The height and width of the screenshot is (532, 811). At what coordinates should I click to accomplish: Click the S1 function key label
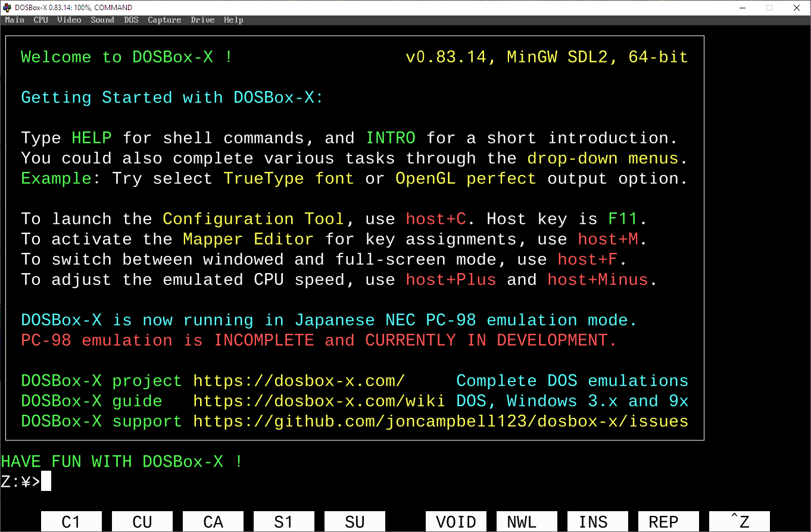tap(284, 522)
